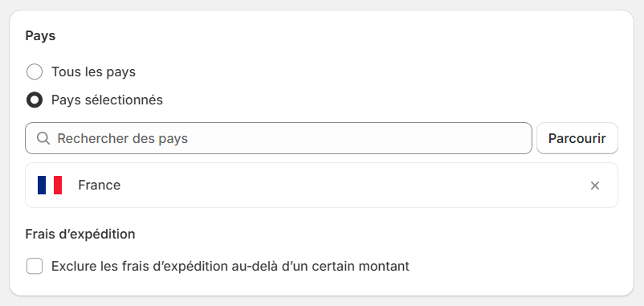Click the "Pays sélectionnés" label text
This screenshot has width=644, height=306.
(107, 100)
